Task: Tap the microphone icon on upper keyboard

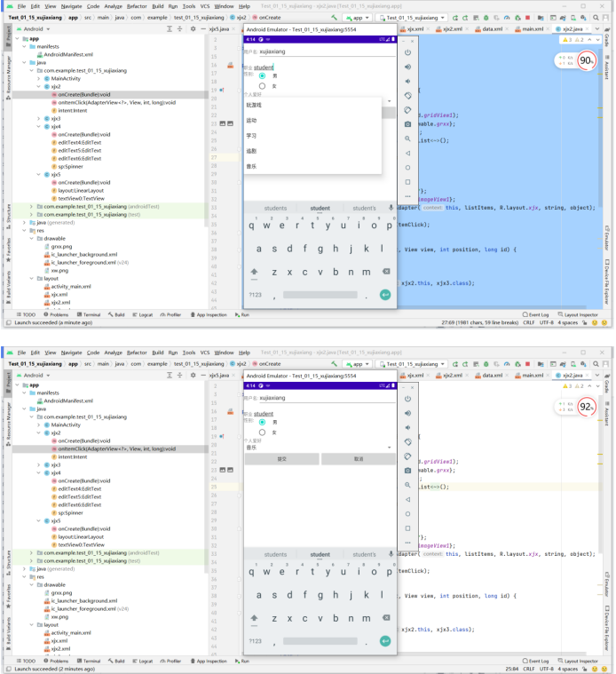Action: [391, 208]
